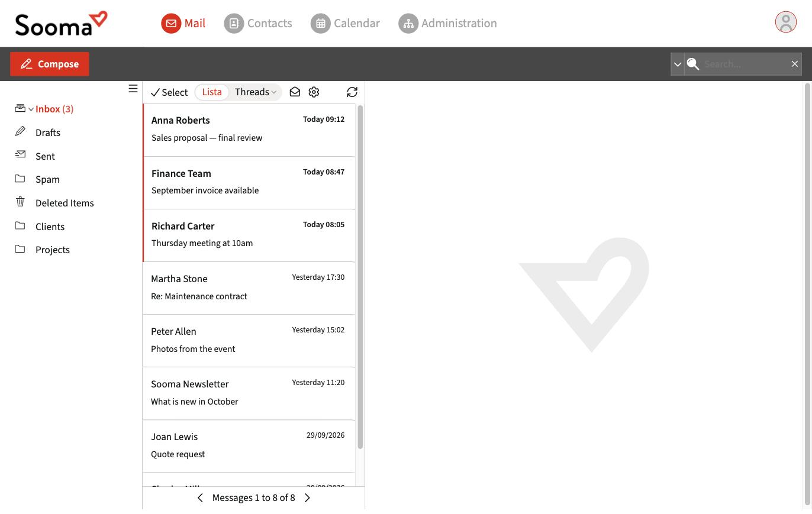The image size is (812, 514).
Task: Click the message list scrollbar
Action: [x=360, y=277]
